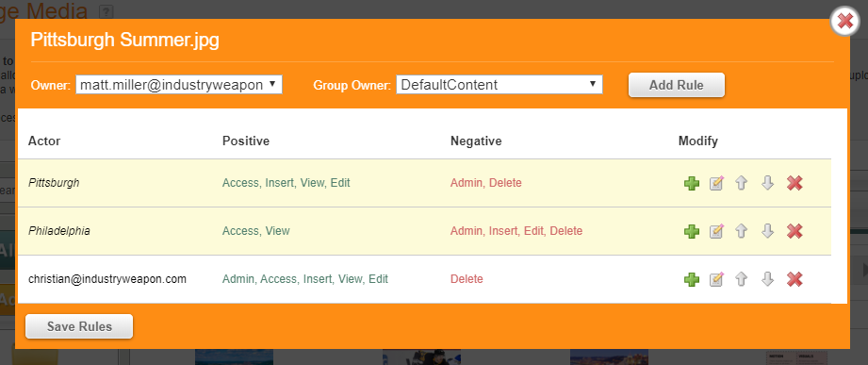The height and width of the screenshot is (365, 868).
Task: Click Pittsburgh negative permissions 'Admin, Delete'
Action: 486,183
